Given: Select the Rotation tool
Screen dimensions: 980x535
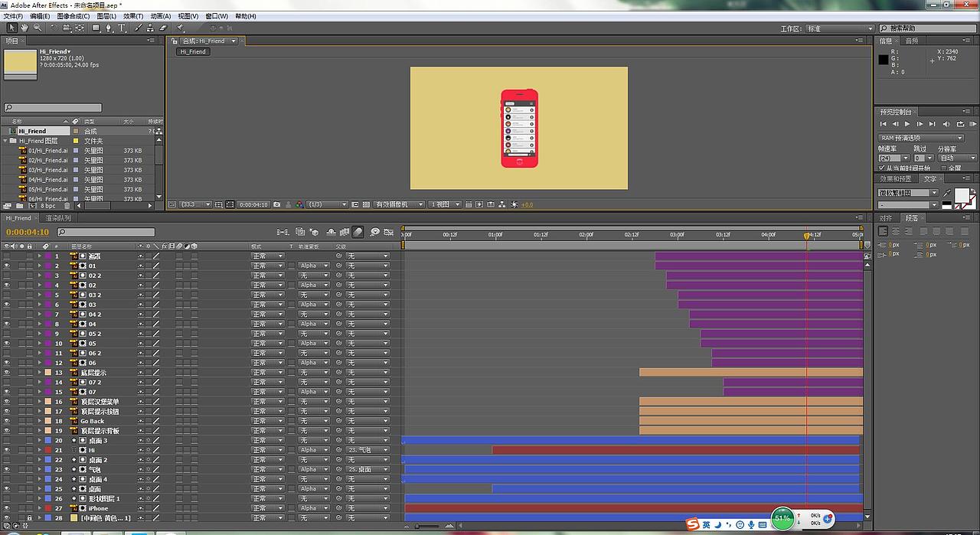Looking at the screenshot, I should coord(55,28).
